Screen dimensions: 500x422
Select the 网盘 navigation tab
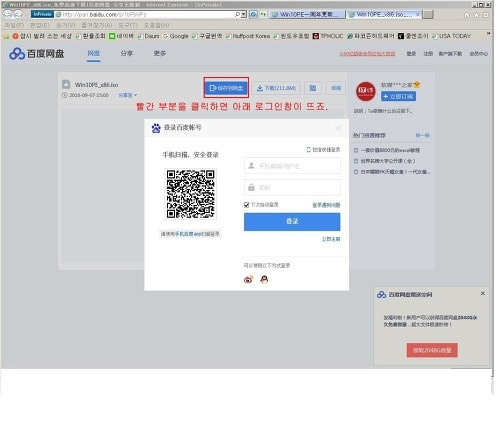94,53
